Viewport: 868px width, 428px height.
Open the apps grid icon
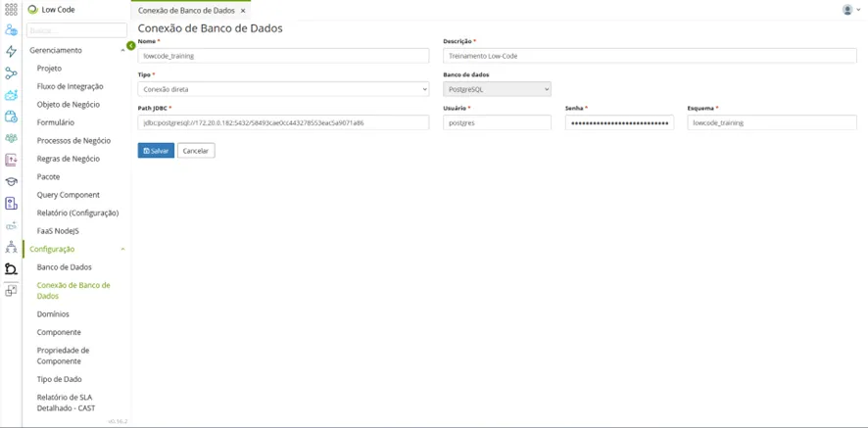(11, 10)
